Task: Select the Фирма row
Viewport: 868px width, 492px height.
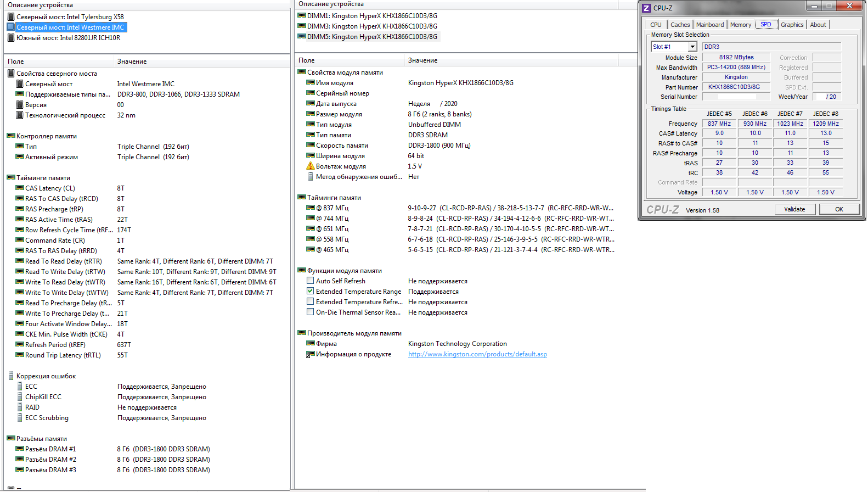Action: click(x=466, y=344)
